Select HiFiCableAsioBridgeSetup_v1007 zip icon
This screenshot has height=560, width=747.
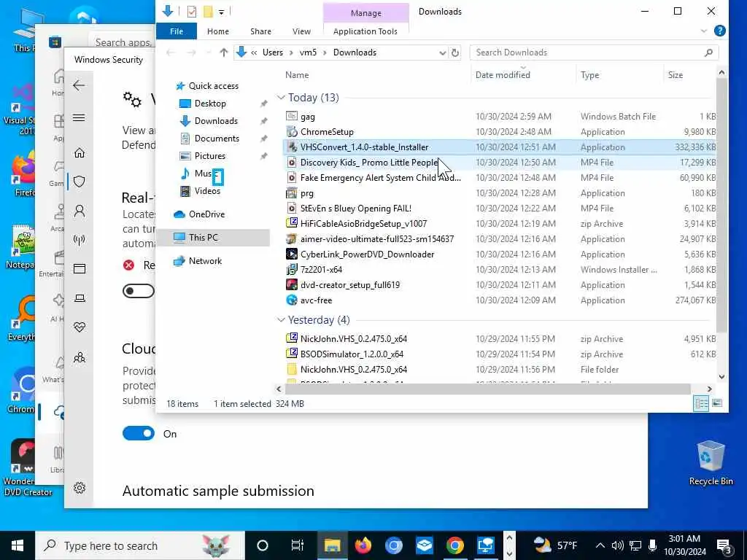coord(292,223)
